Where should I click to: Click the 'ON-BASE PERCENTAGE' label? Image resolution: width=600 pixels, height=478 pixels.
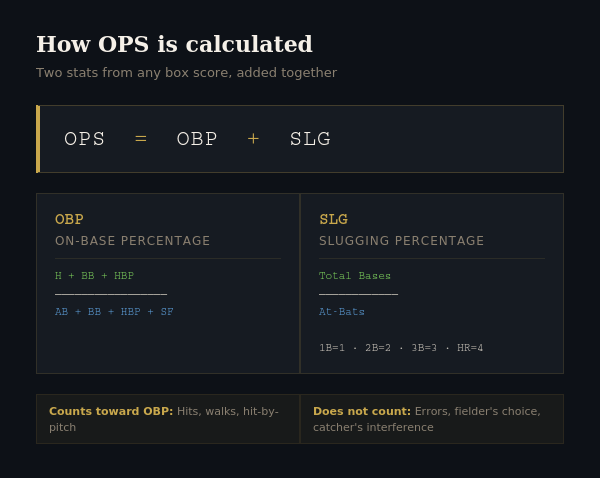click(x=132, y=241)
